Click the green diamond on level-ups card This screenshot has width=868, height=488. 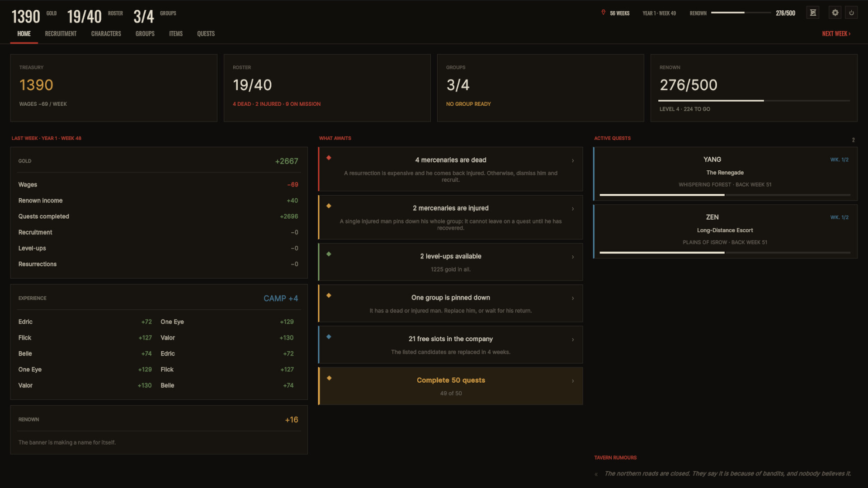pyautogui.click(x=329, y=254)
